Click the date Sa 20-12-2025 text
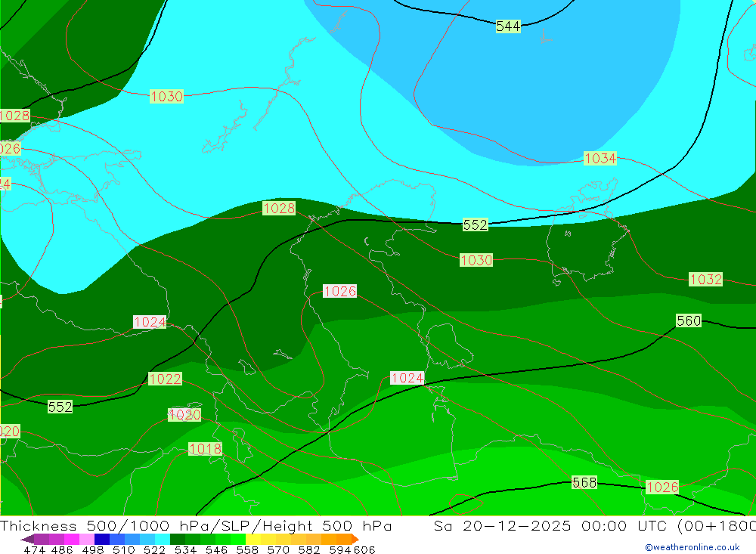756x554 pixels. click(503, 525)
